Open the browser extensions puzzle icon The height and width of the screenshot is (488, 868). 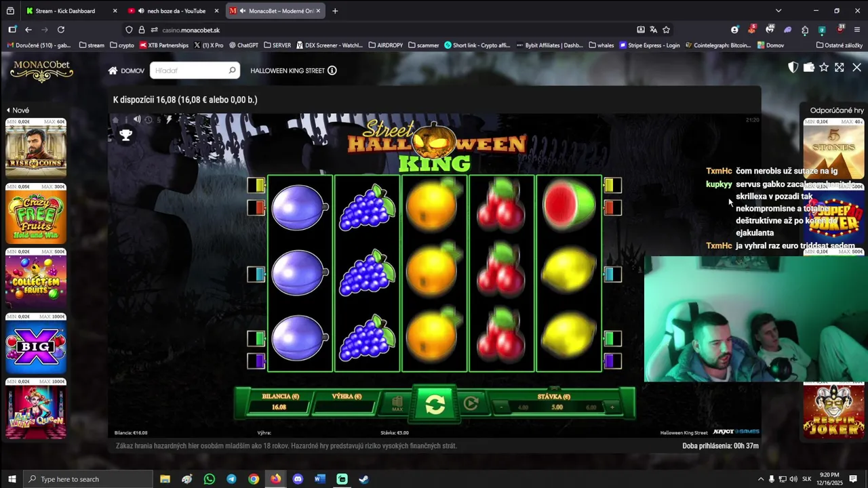tap(805, 30)
